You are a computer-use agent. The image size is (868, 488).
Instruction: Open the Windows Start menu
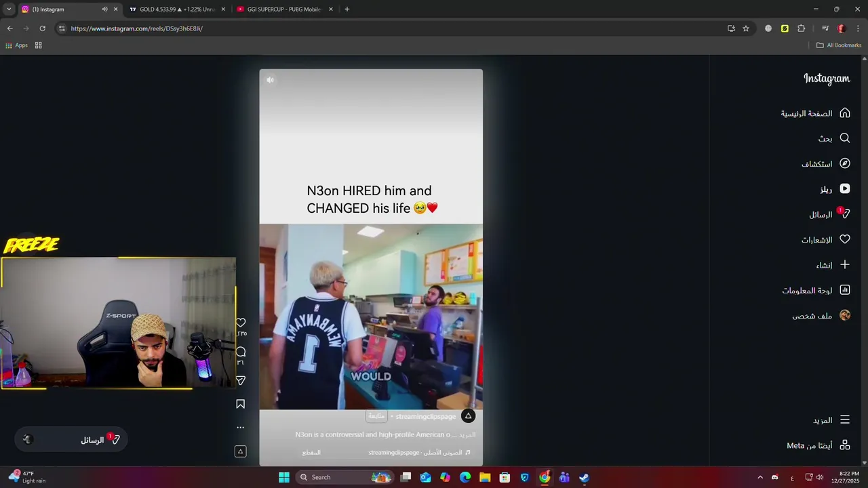284,477
